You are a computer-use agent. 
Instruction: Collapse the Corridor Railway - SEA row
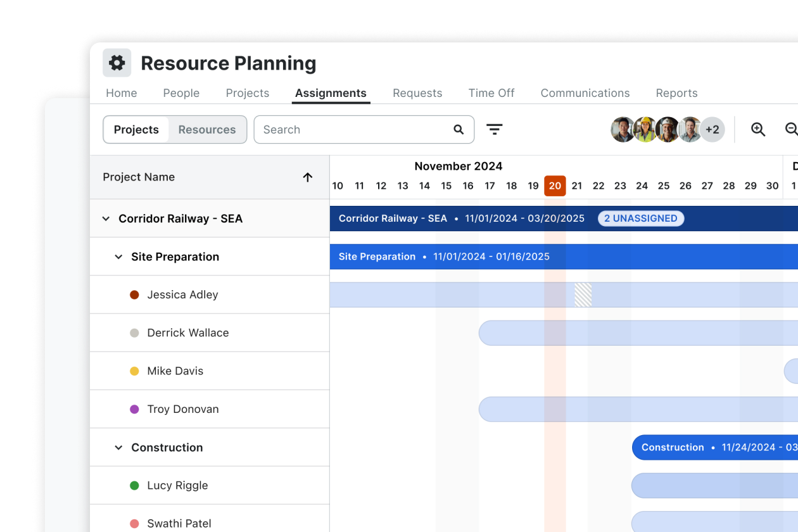click(106, 218)
